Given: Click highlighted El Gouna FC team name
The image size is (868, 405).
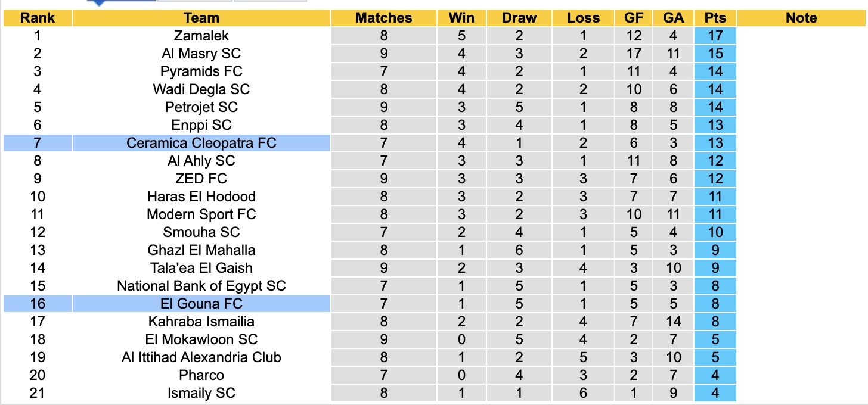Looking at the screenshot, I should 201,304.
